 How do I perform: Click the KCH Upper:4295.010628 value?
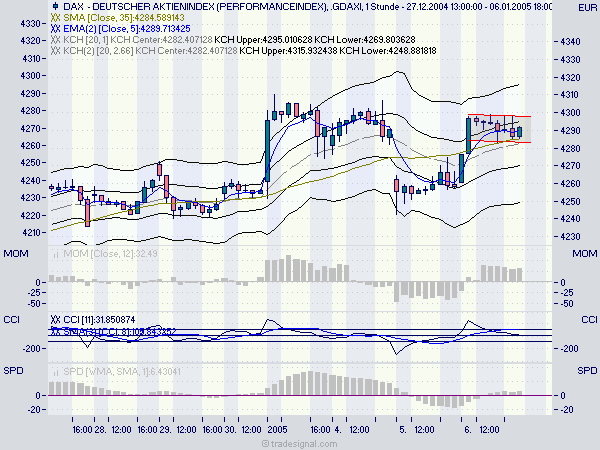coord(264,40)
